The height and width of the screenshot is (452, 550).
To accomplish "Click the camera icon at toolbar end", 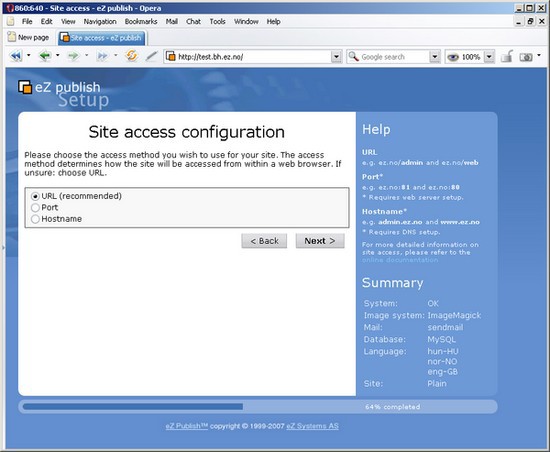I will 526,57.
